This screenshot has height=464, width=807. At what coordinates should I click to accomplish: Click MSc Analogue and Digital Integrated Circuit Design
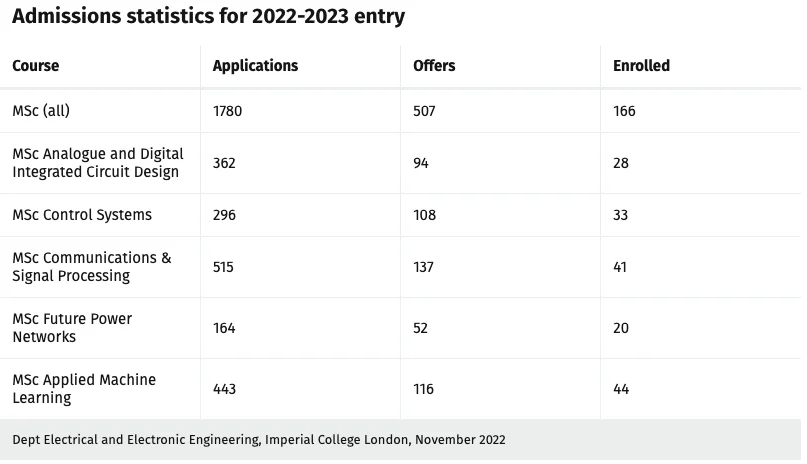(98, 163)
